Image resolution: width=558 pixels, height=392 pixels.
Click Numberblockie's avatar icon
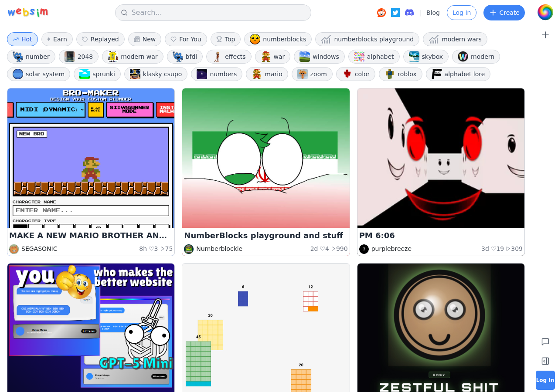tap(189, 249)
